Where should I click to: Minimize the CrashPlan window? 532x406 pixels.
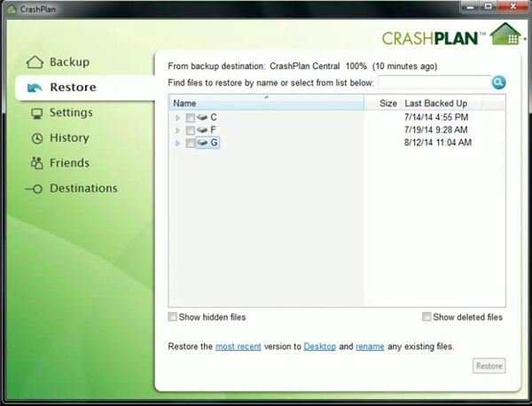pyautogui.click(x=471, y=6)
